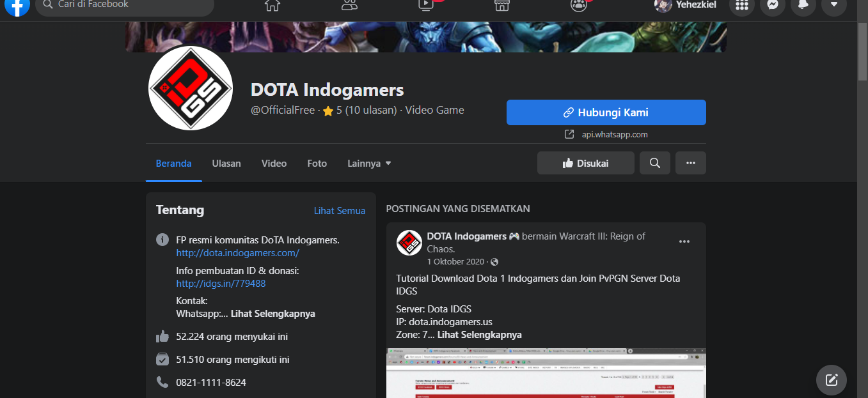Screen dimensions: 868x398
Task: Open the dota.indogamers.com link
Action: tap(238, 253)
